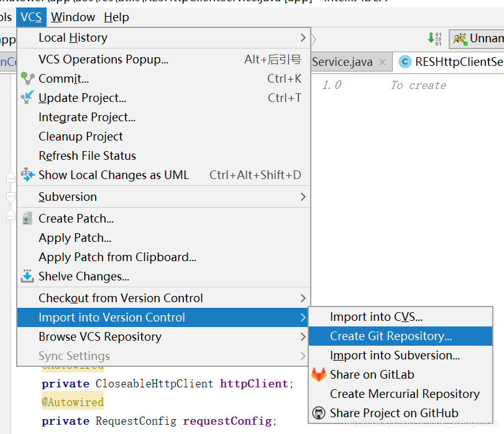
Task: Click the requestConfig field in code
Action: pos(227,421)
